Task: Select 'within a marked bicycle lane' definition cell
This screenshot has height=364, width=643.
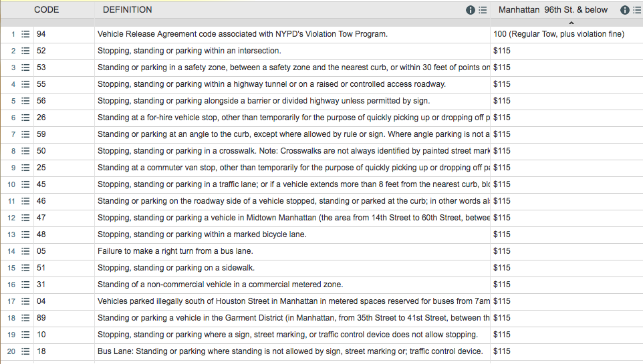Action: pos(292,234)
